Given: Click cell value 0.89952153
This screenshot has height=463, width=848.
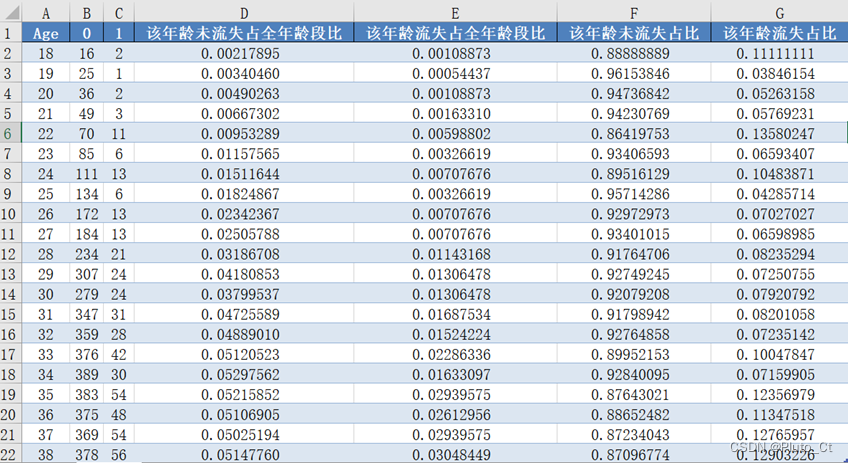Looking at the screenshot, I should pyautogui.click(x=634, y=354).
